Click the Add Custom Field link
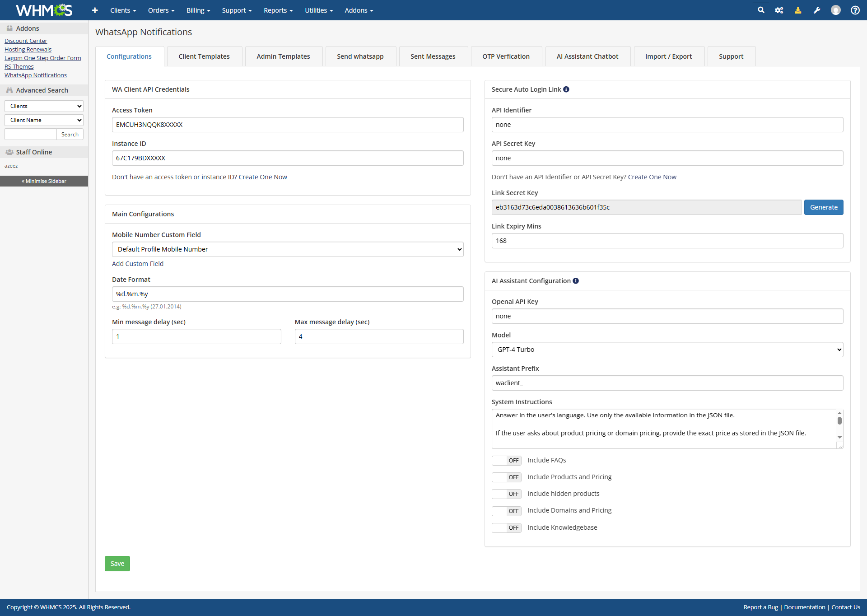 (x=138, y=264)
